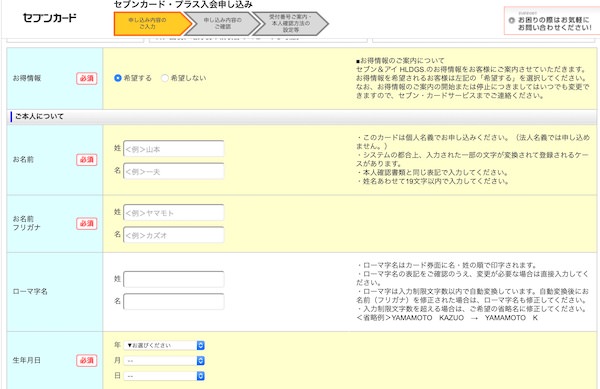Click the 生年月日 row label
This screenshot has width=600, height=389.
[26, 360]
